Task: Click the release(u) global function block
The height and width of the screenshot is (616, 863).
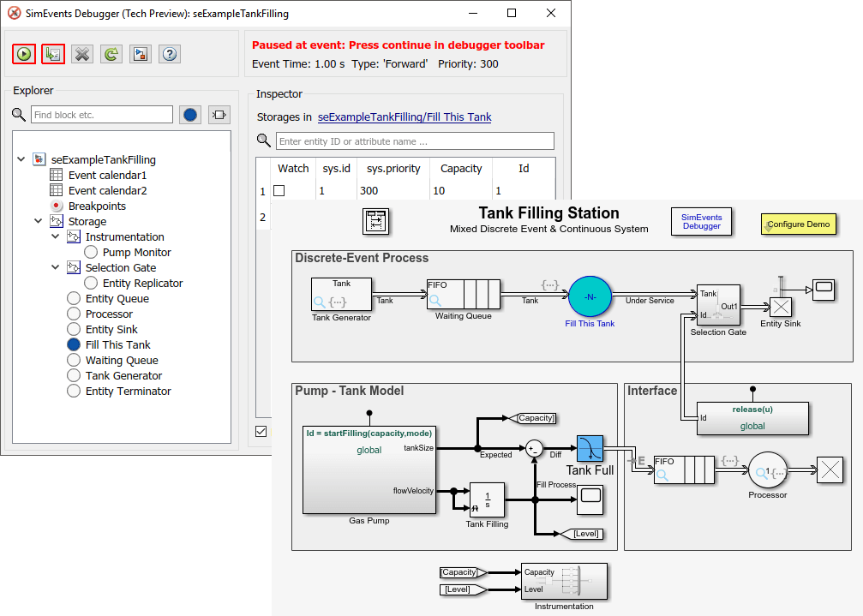Action: [753, 418]
